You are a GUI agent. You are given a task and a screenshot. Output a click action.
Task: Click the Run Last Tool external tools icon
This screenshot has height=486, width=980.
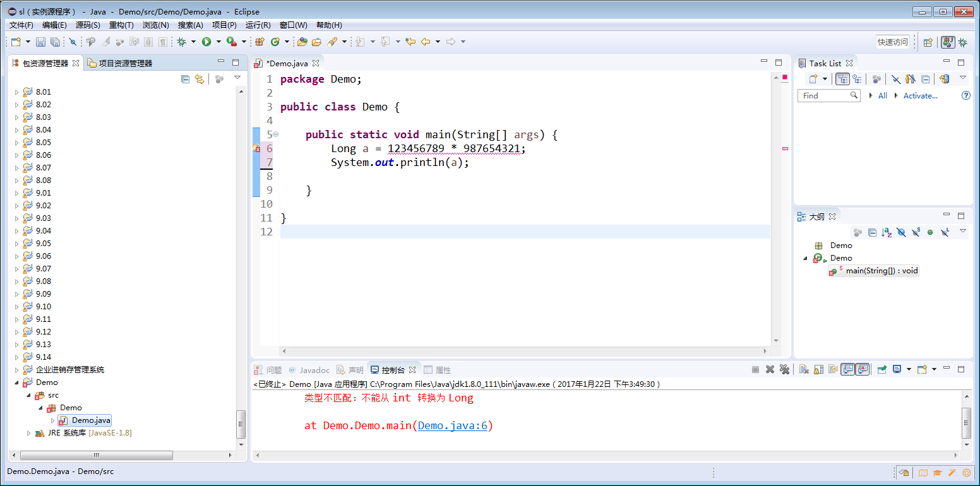coord(231,42)
